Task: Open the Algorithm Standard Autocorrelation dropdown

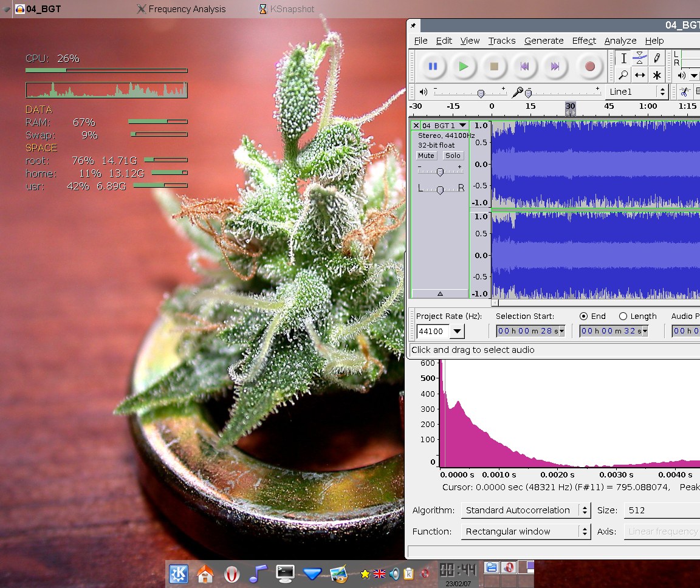Action: click(x=525, y=510)
